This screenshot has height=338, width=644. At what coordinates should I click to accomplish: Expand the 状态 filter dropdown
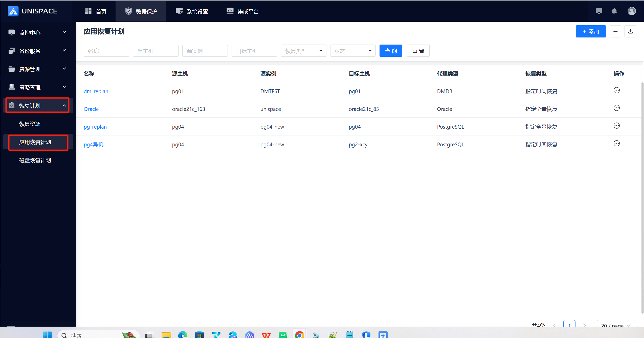click(x=353, y=51)
